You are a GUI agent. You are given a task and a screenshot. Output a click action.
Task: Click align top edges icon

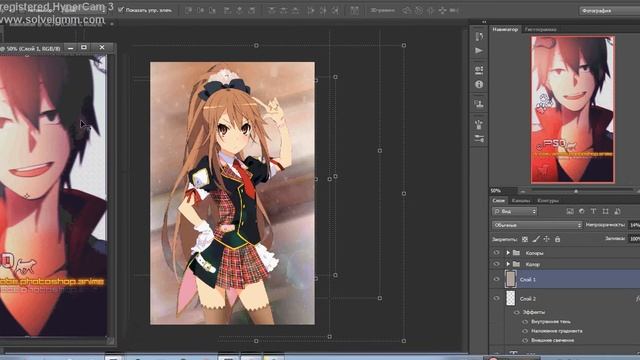click(x=189, y=10)
